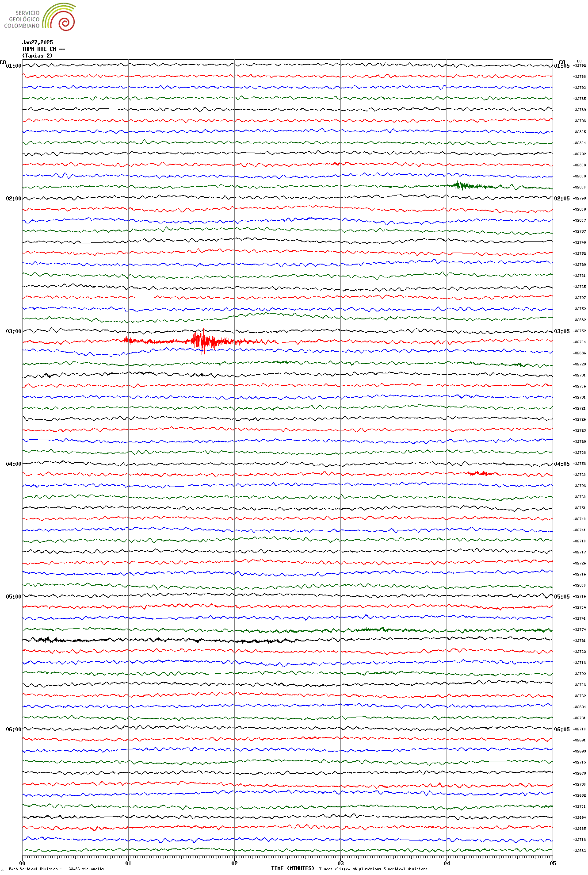Select the 03:00 time label on left
Screen dimensions: 588x875
coord(13,331)
